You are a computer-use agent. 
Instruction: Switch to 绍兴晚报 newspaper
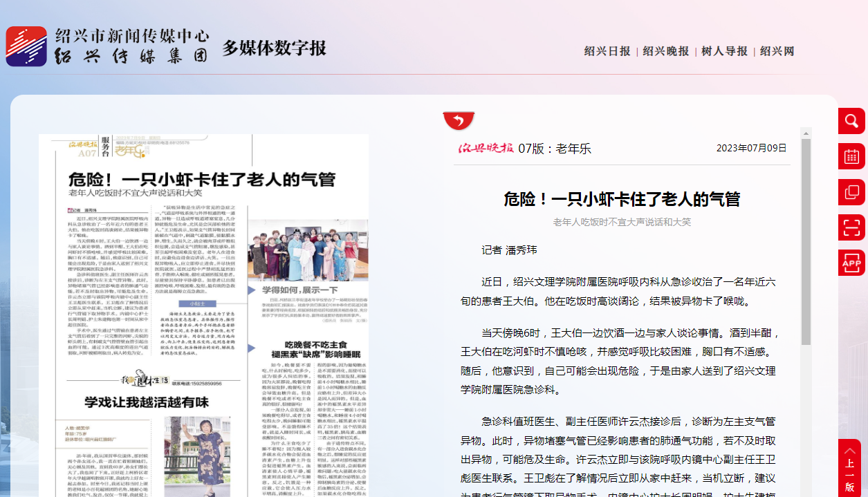[666, 51]
